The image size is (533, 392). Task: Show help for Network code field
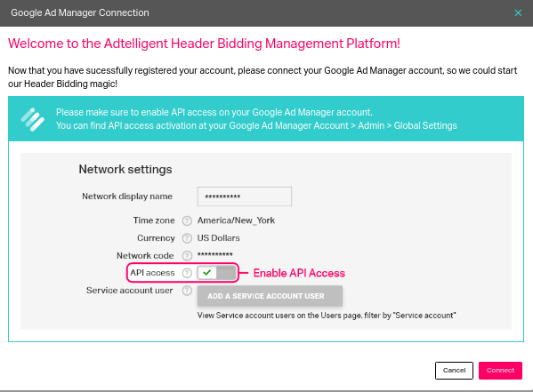(x=187, y=256)
